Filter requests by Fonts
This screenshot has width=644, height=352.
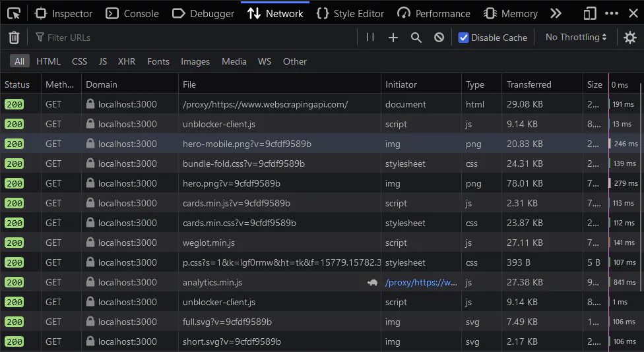(158, 61)
